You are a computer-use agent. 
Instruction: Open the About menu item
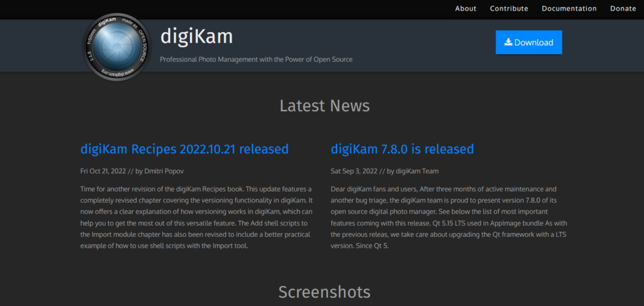pos(466,9)
